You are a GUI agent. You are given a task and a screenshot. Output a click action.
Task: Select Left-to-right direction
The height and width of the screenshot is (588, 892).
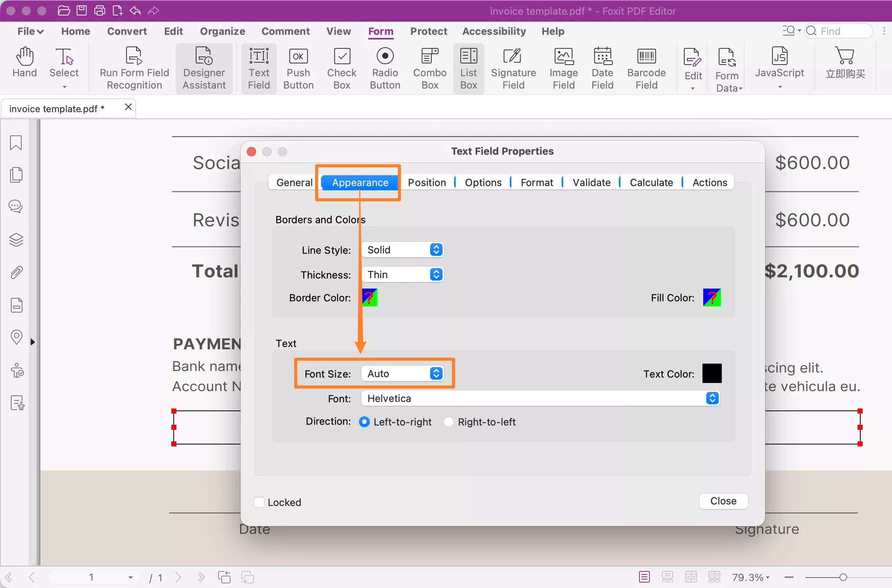coord(364,422)
